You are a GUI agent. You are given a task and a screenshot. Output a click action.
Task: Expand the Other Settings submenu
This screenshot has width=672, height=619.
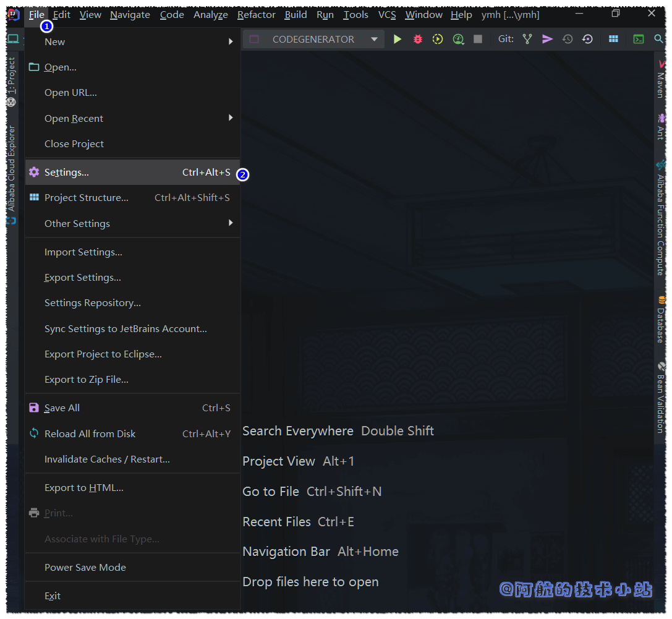tap(93, 223)
